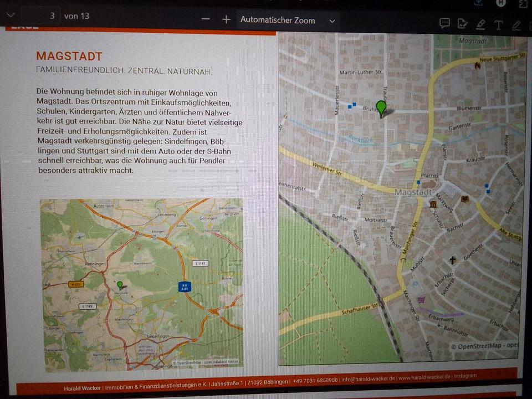Select the draw pen tool
The width and height of the screenshot is (532, 399).
click(516, 25)
